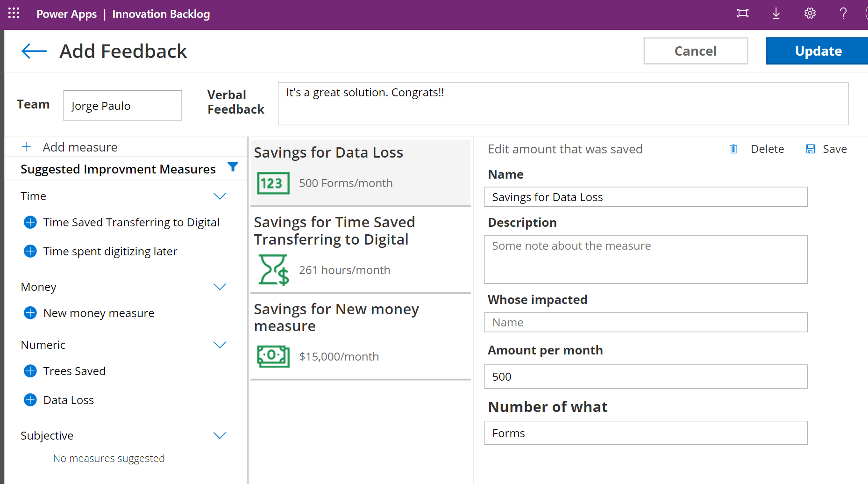Viewport: 868px width, 484px height.
Task: Click the download icon in top bar
Action: point(776,14)
